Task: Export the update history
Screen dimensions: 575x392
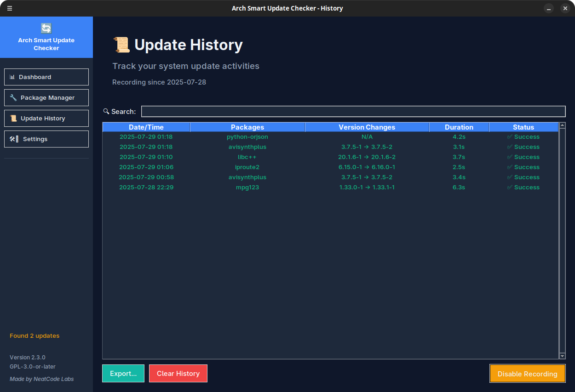Action: [123, 373]
